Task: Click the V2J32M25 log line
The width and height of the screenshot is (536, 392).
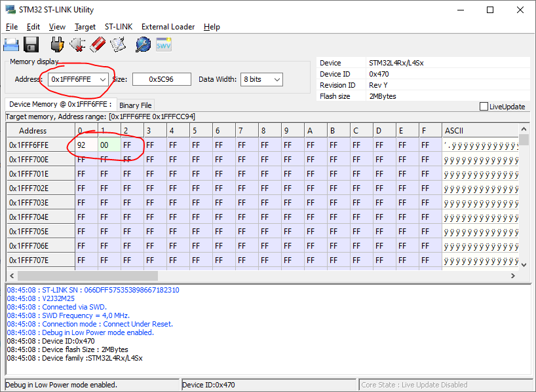Action: tap(41, 298)
